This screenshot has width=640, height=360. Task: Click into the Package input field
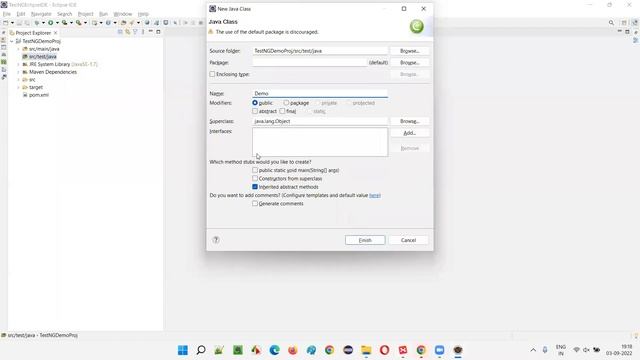(310, 62)
